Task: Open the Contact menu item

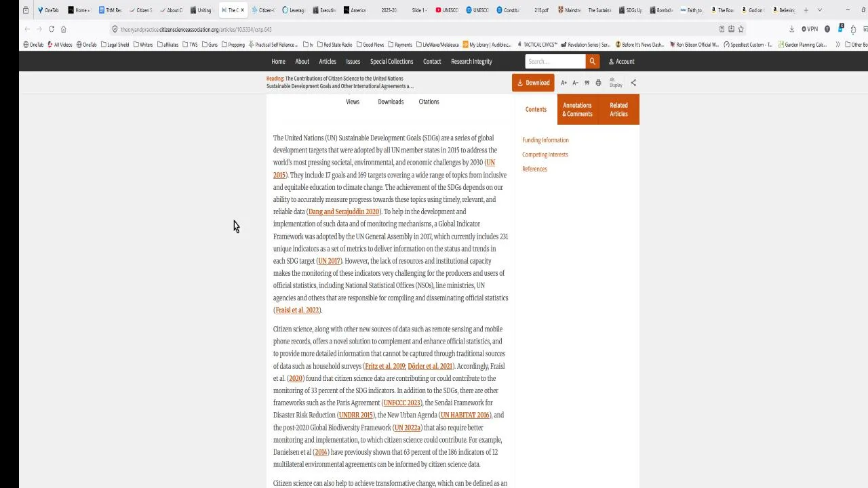Action: [432, 62]
